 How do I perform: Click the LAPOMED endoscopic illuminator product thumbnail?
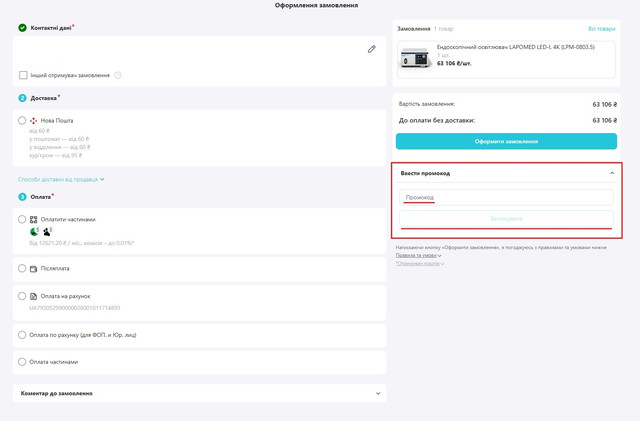416,59
